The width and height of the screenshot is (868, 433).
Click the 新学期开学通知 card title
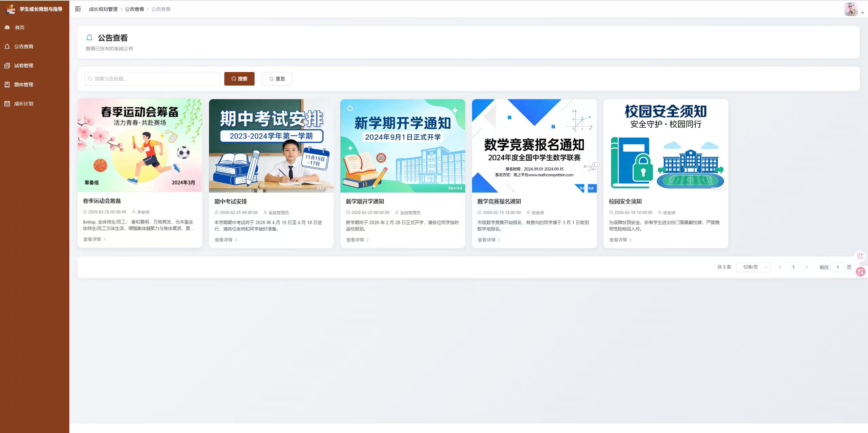[365, 202]
